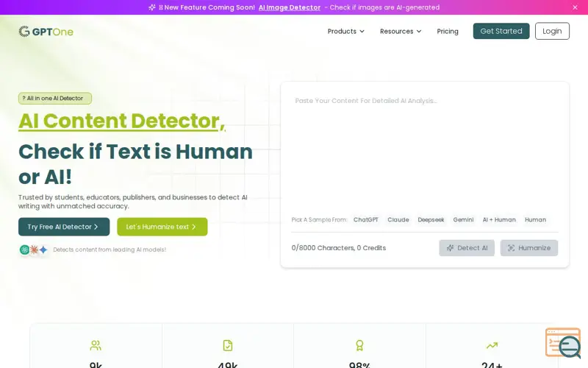Click the All in one AI Detector badge
588x368 pixels.
pos(55,99)
